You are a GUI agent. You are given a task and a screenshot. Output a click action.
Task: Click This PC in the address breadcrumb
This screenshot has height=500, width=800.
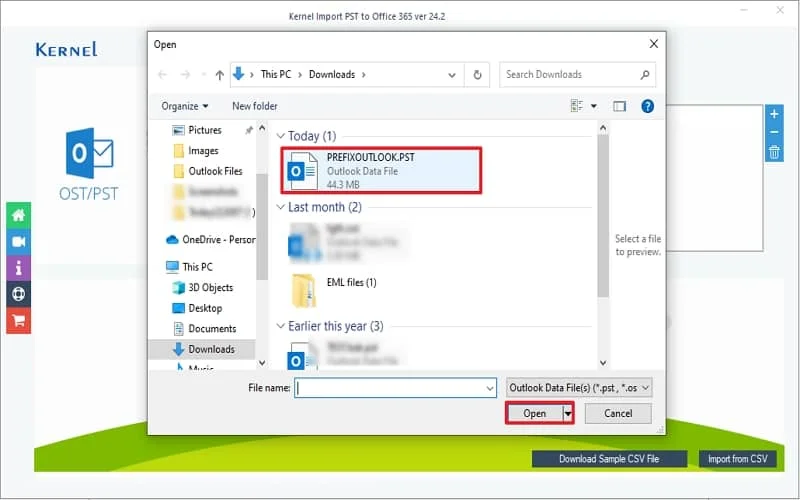[x=276, y=74]
